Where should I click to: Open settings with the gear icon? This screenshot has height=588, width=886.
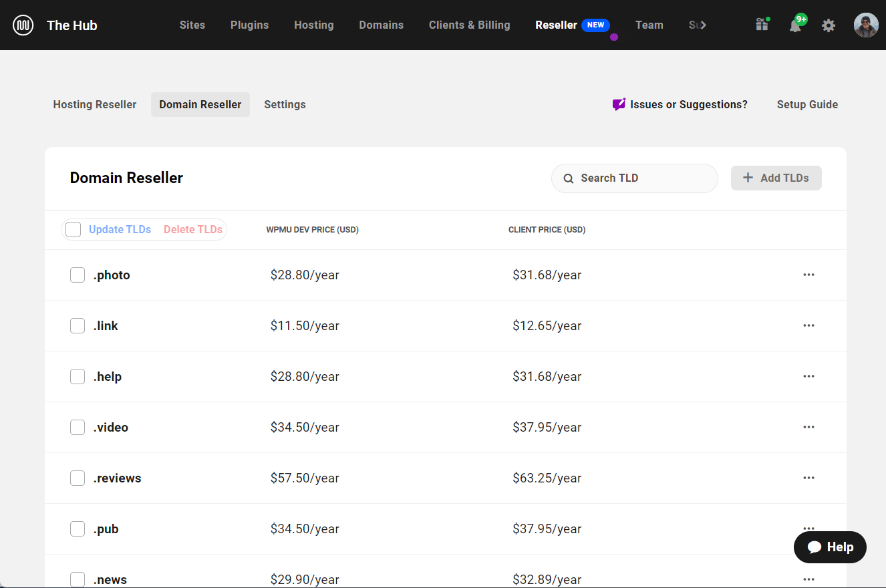coord(829,25)
